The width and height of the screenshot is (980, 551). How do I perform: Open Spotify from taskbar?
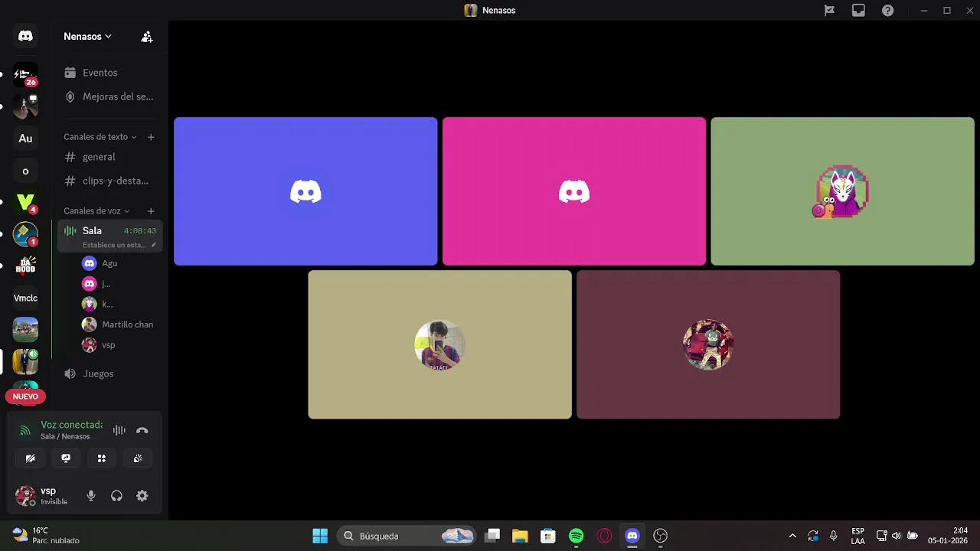click(577, 536)
